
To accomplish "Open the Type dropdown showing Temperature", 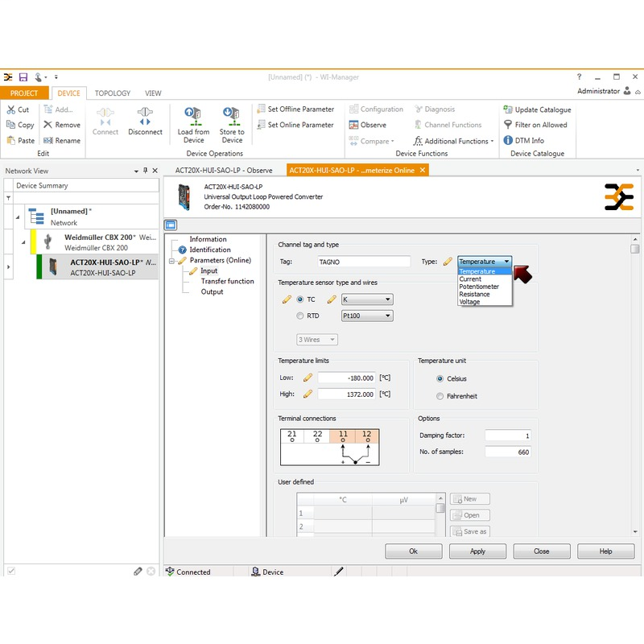I will [485, 261].
